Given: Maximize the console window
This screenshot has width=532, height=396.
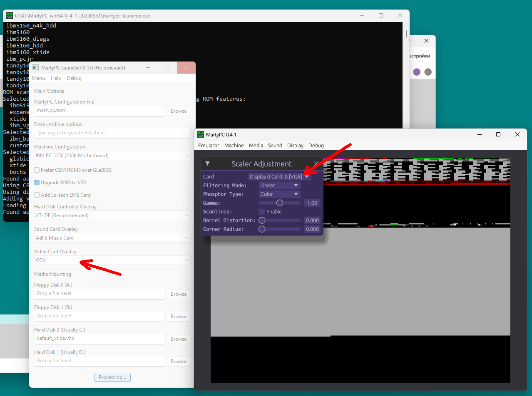Looking at the screenshot, I should point(381,16).
